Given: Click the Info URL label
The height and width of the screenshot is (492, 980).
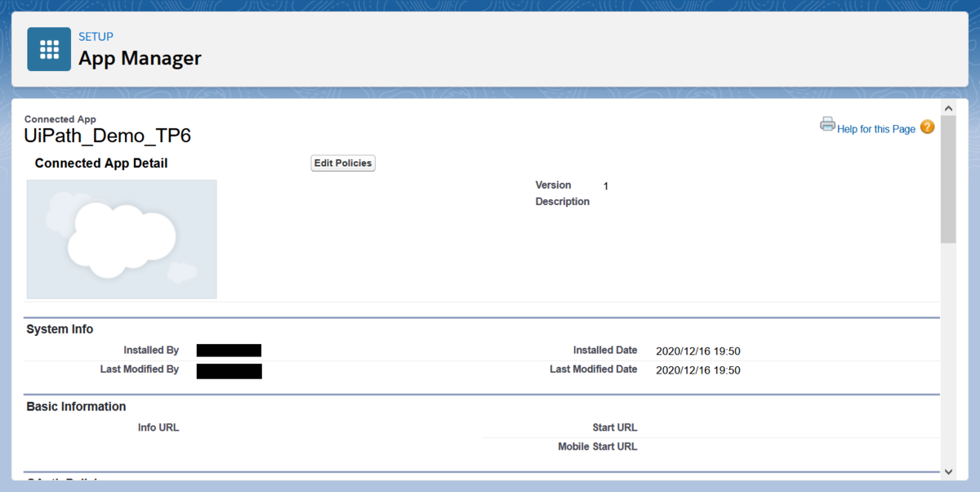Looking at the screenshot, I should tap(158, 427).
